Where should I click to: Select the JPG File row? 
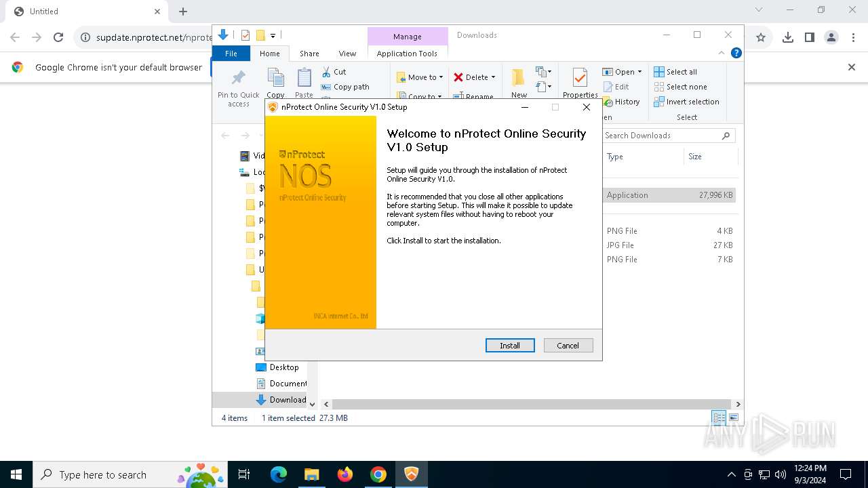point(669,245)
